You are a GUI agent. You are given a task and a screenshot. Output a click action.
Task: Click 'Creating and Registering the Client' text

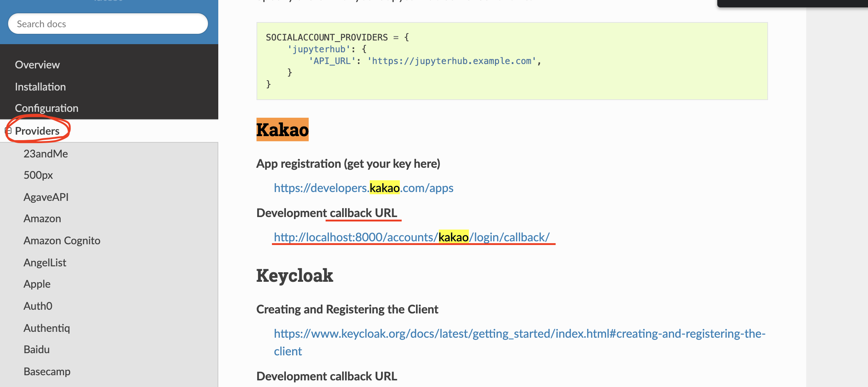point(347,309)
